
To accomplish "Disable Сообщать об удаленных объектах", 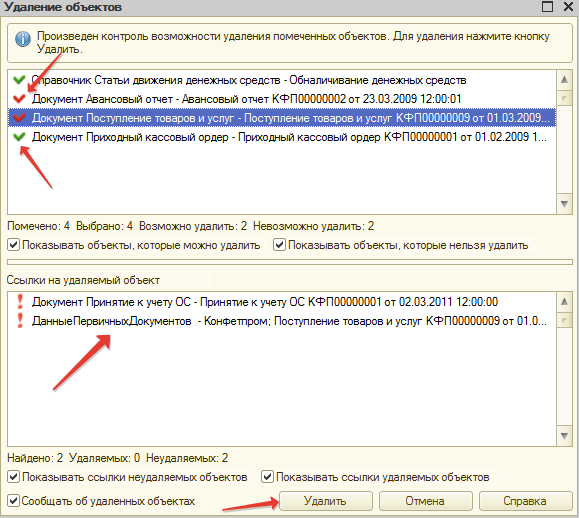I will (14, 501).
